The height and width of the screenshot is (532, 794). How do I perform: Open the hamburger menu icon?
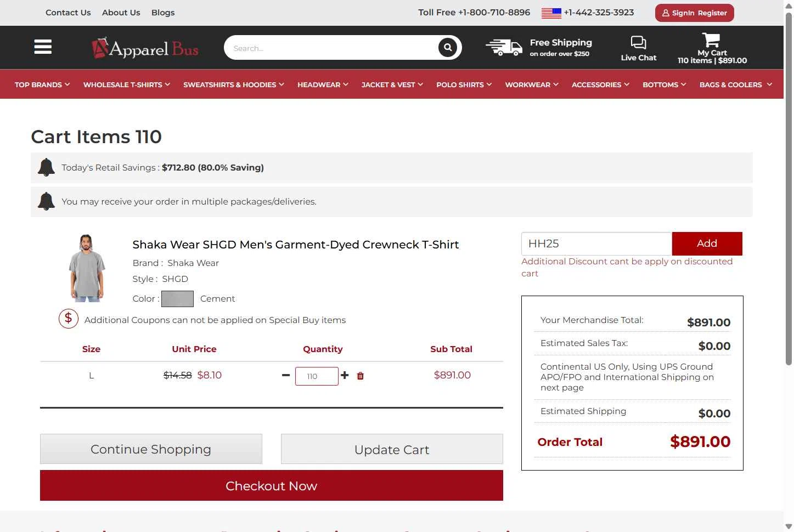pyautogui.click(x=43, y=47)
